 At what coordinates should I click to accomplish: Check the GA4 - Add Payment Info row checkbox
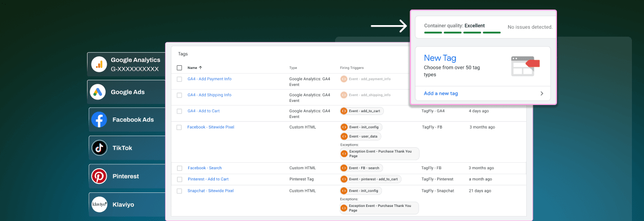click(179, 79)
